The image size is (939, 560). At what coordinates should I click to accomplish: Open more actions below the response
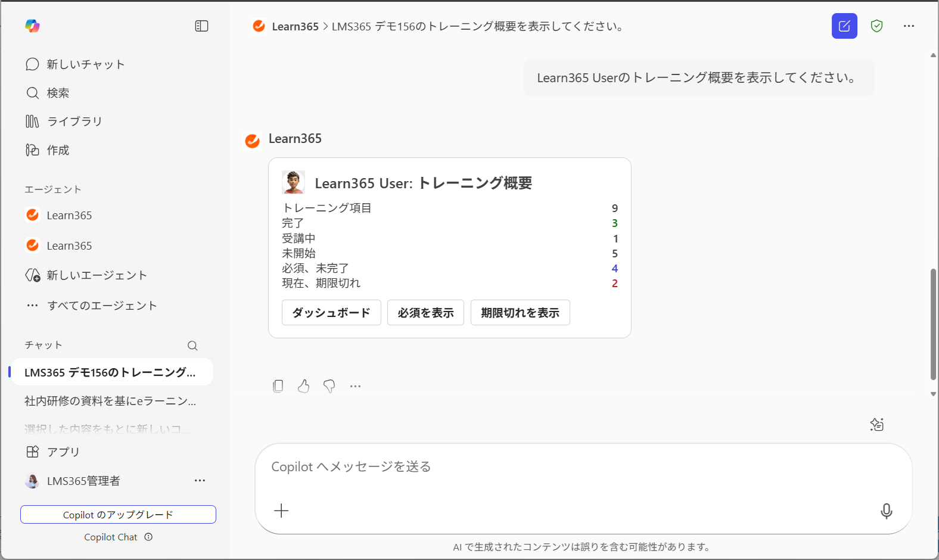coord(356,386)
